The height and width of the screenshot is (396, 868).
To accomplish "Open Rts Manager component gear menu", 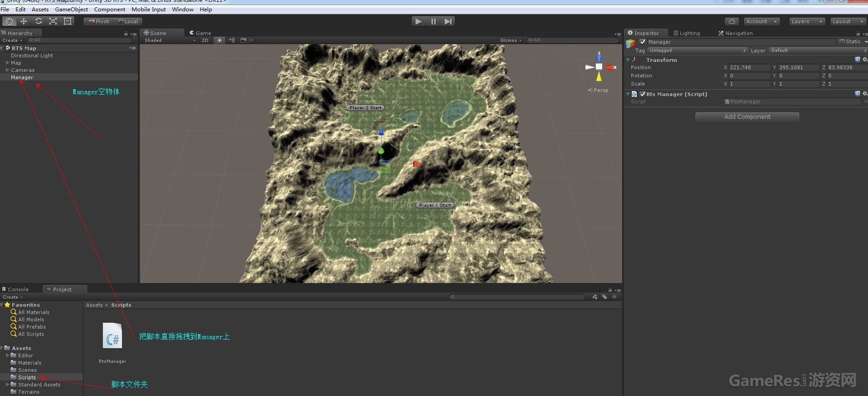I will 865,94.
